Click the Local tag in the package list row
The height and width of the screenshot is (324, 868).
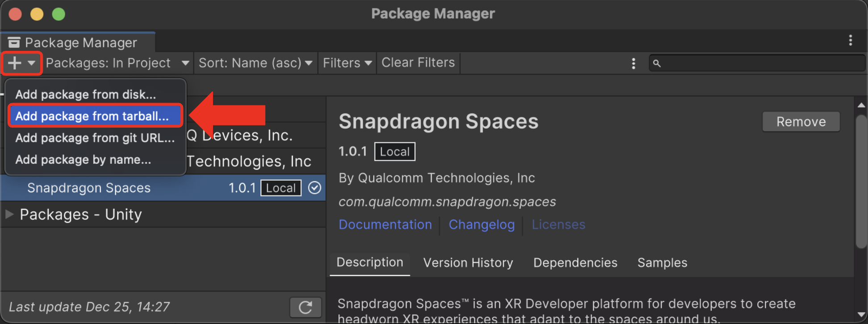(x=281, y=188)
